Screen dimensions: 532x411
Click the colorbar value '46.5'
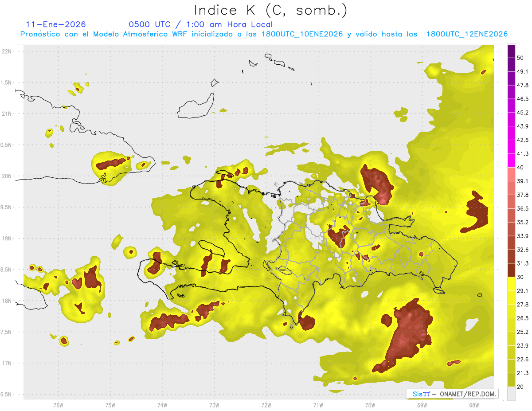coord(523,99)
